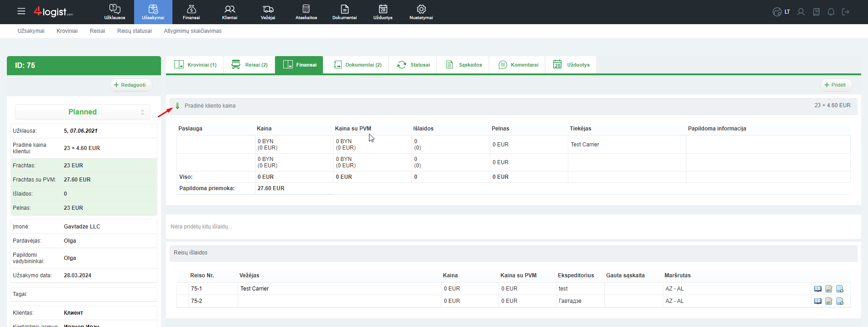
Task: Click the Redaguoti button
Action: [x=131, y=85]
